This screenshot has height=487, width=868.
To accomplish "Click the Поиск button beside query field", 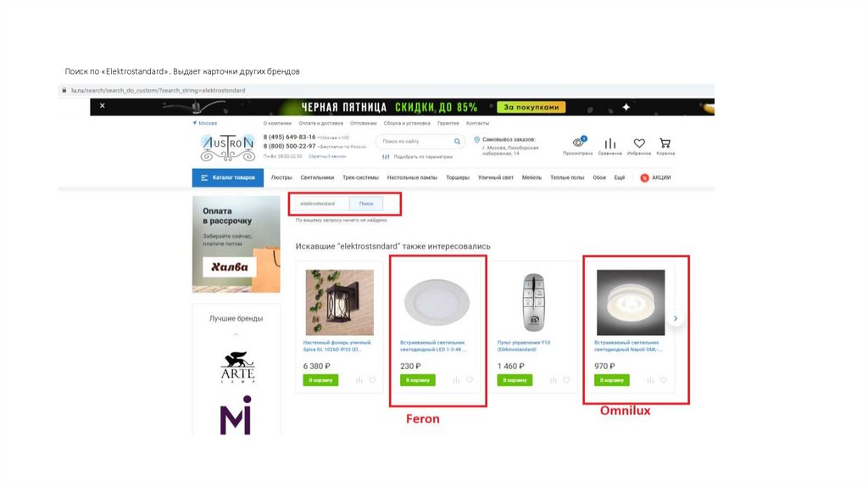I will (366, 204).
